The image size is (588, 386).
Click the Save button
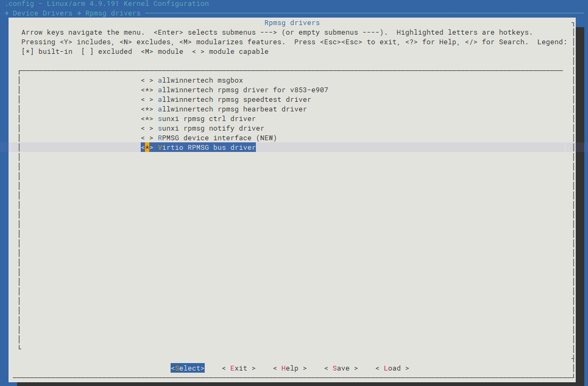(341, 368)
